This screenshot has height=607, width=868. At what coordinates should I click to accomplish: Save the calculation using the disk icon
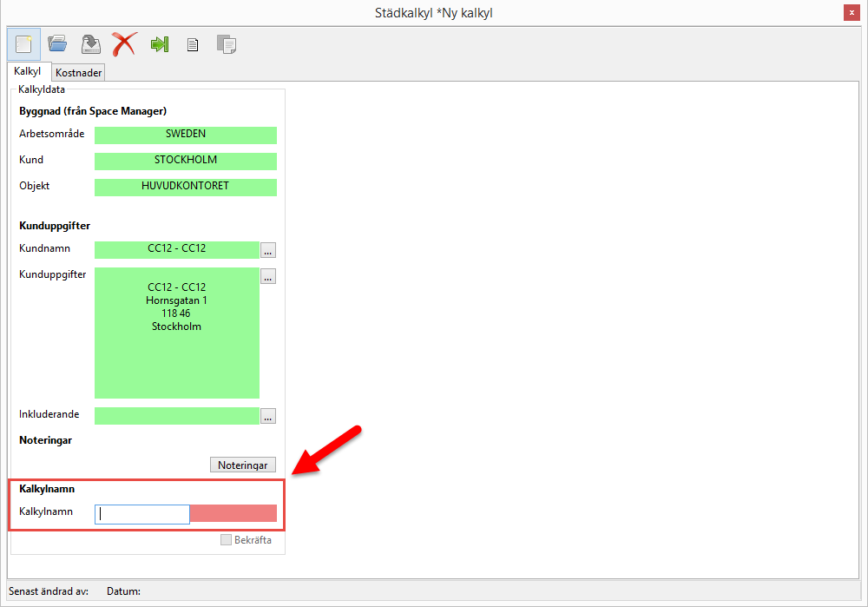pyautogui.click(x=91, y=43)
